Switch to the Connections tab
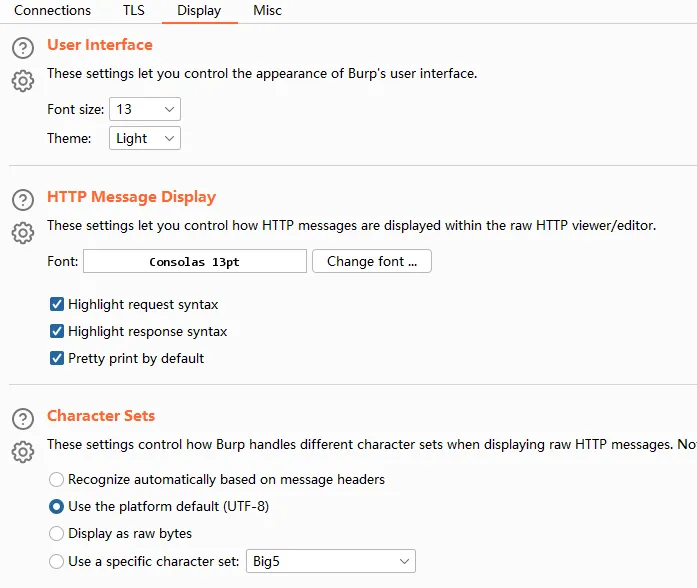 click(x=52, y=11)
